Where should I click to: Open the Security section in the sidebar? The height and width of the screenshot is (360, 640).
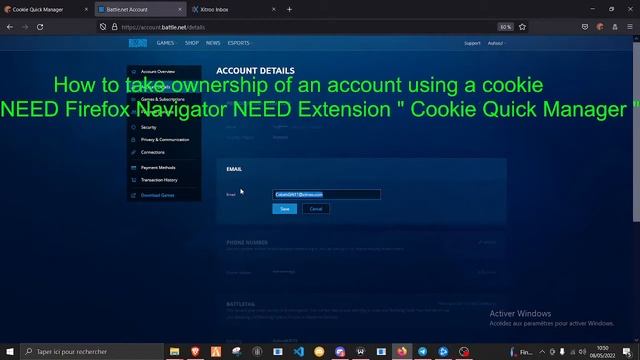pyautogui.click(x=149, y=127)
